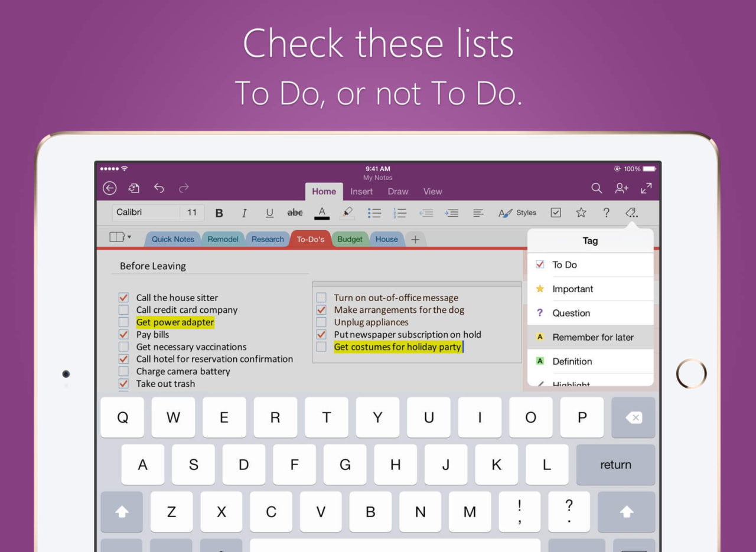This screenshot has width=756, height=552.
Task: Open the Calibri font name field
Action: pos(146,213)
